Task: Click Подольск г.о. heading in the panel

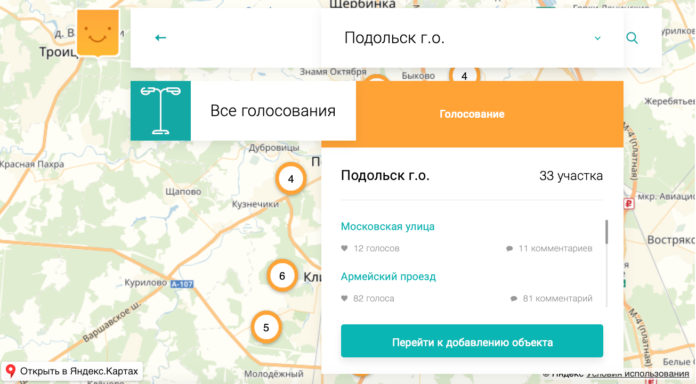Action: 385,175
